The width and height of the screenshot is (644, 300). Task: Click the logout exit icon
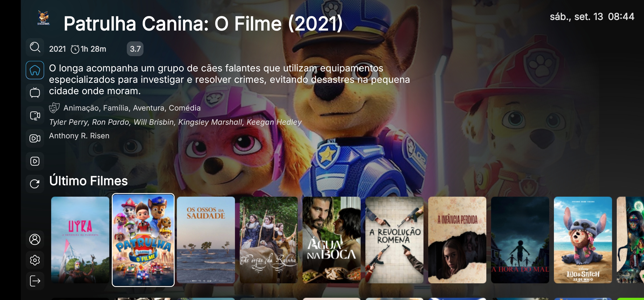[x=35, y=281]
